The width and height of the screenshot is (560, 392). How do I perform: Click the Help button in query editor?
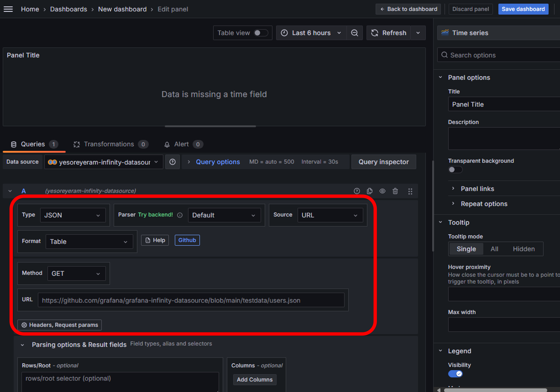pos(155,240)
